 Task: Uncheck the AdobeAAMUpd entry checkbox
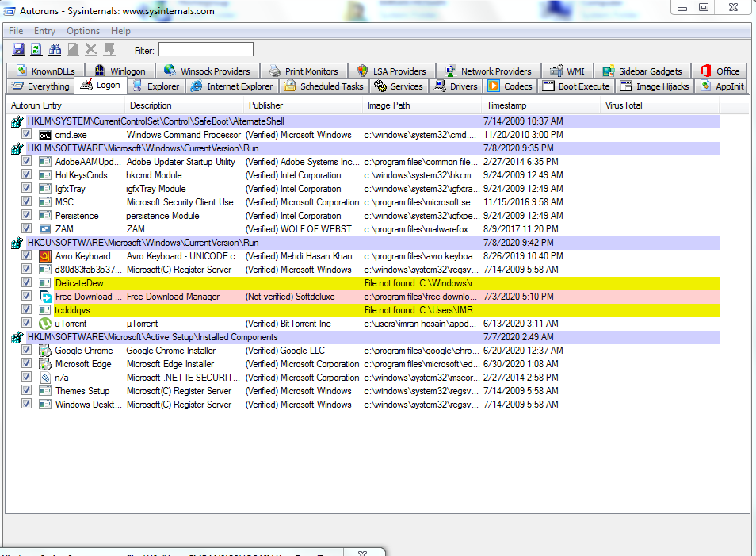click(26, 162)
